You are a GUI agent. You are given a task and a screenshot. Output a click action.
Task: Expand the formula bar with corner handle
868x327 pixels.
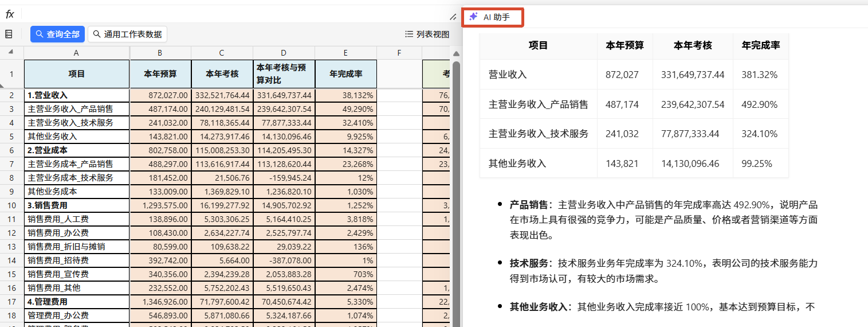click(x=453, y=17)
